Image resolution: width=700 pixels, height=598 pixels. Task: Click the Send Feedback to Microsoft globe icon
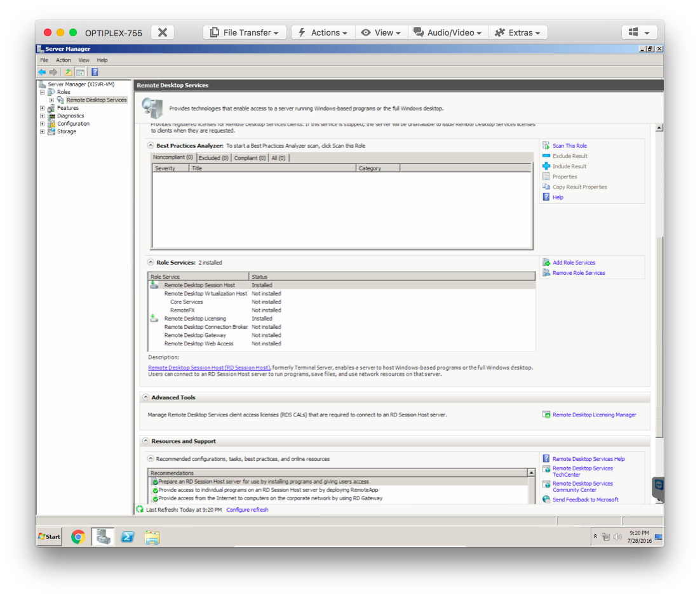(x=546, y=500)
